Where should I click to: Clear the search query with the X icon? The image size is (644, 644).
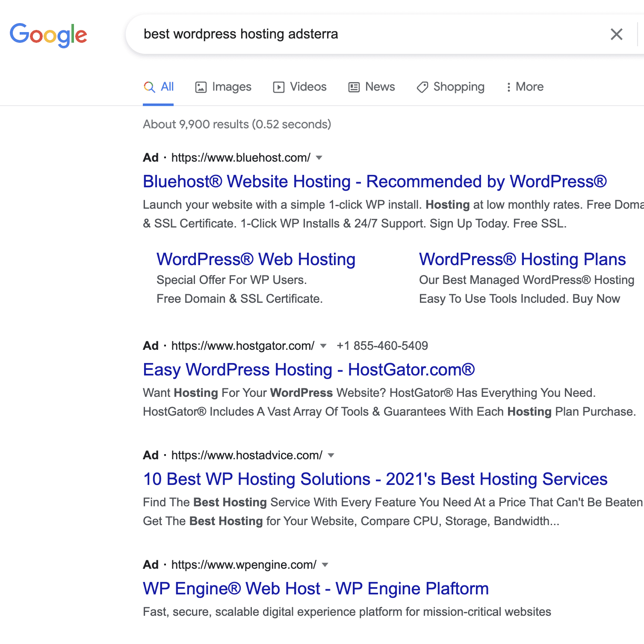click(x=616, y=34)
